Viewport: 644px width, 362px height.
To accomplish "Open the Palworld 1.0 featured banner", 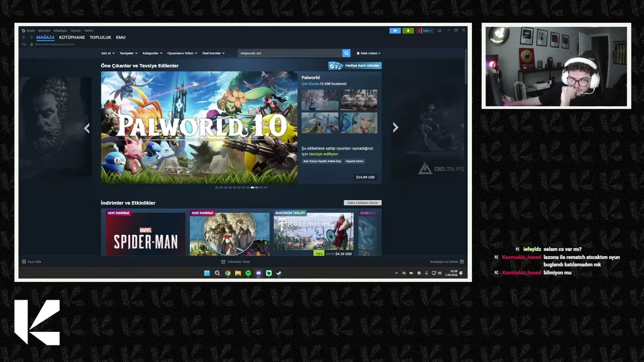I will (x=199, y=127).
